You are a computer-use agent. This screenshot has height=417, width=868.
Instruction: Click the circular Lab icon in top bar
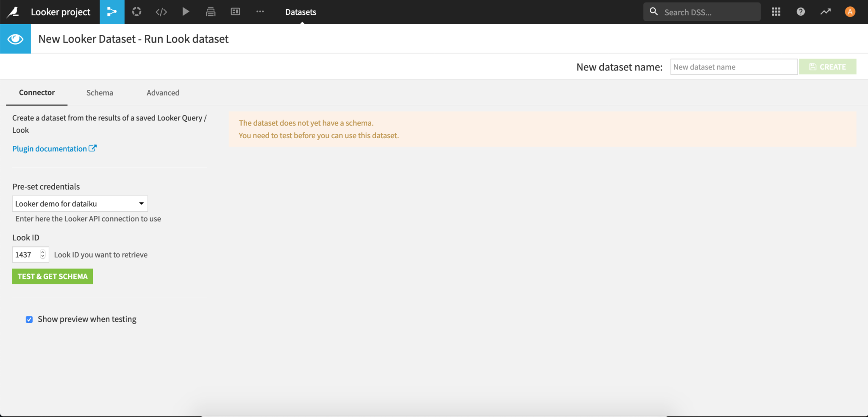pos(136,11)
